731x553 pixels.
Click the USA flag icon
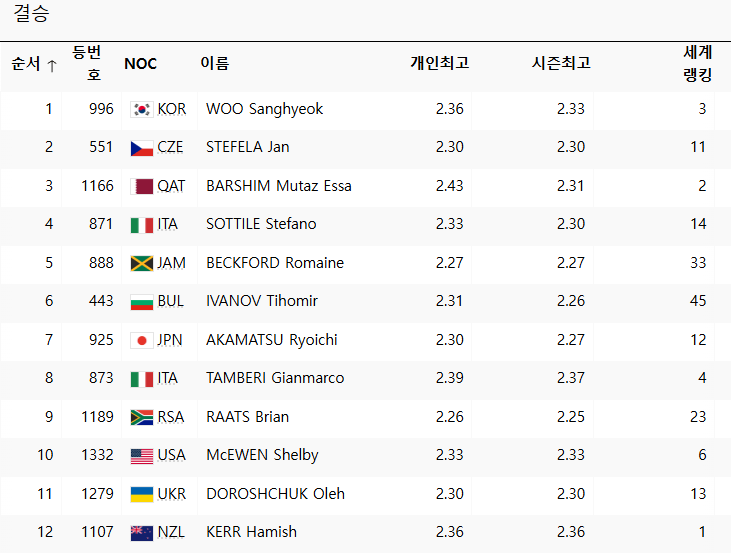click(142, 455)
